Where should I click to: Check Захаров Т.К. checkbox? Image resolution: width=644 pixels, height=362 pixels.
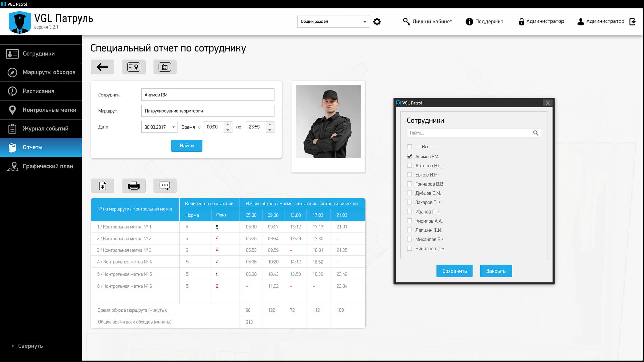point(409,202)
